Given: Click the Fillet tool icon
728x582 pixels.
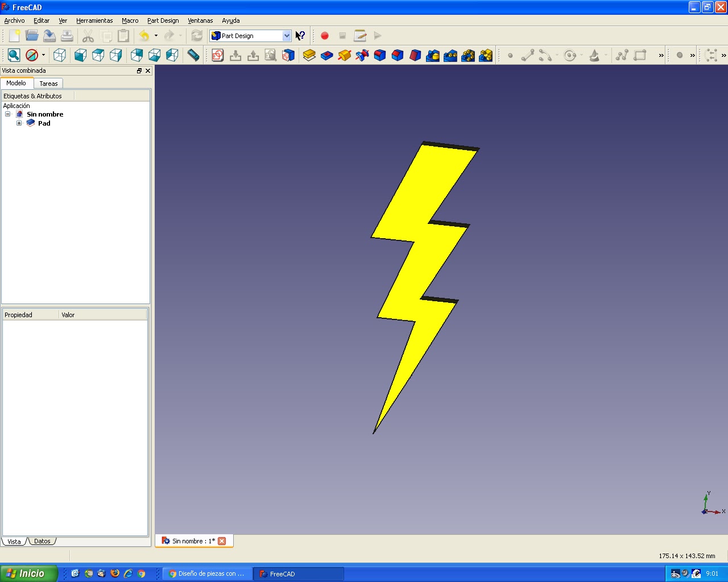Looking at the screenshot, I should [380, 55].
